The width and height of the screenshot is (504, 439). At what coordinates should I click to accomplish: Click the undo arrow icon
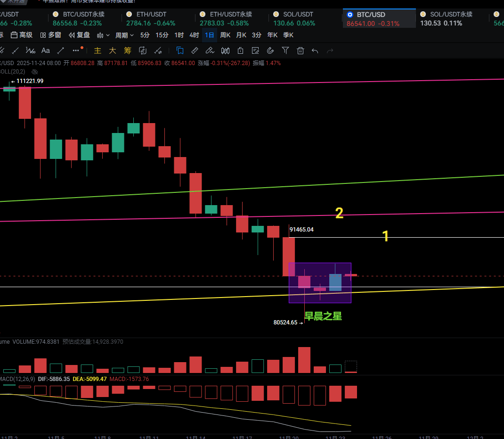[315, 50]
